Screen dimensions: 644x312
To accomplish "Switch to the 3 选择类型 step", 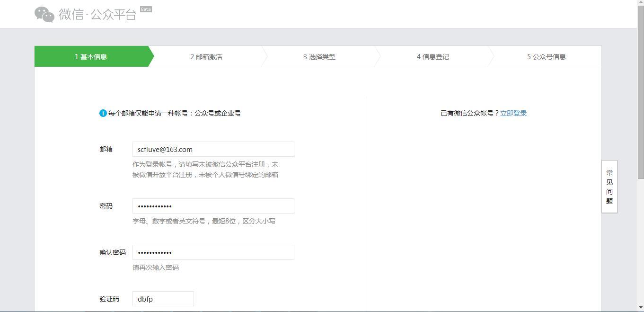I will (319, 57).
